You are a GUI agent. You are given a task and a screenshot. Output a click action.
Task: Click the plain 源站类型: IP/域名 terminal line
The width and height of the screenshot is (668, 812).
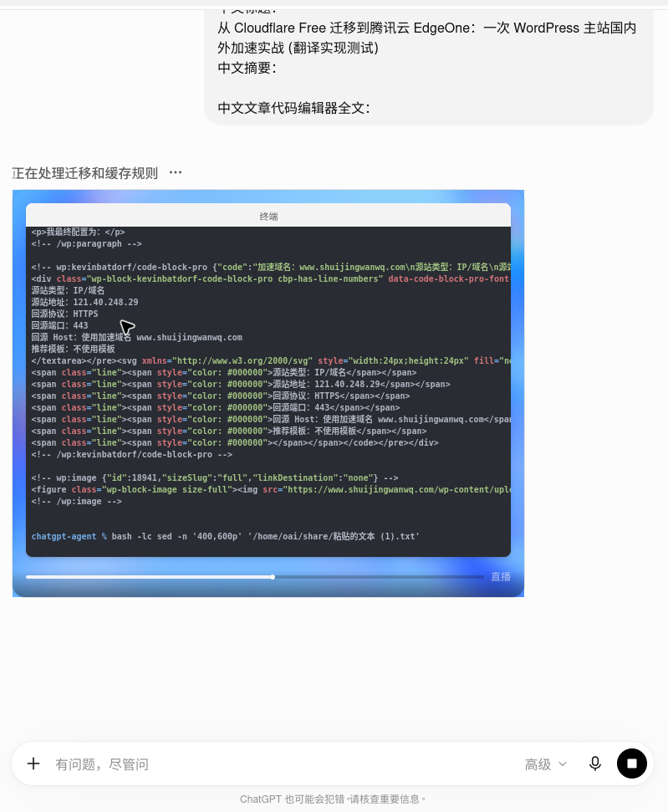tap(68, 290)
